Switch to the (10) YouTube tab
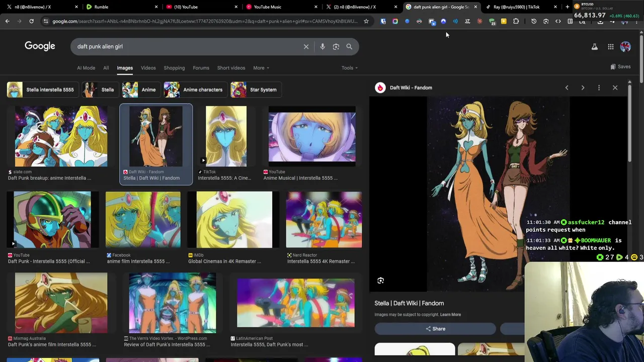The height and width of the screenshot is (362, 644). click(x=201, y=7)
